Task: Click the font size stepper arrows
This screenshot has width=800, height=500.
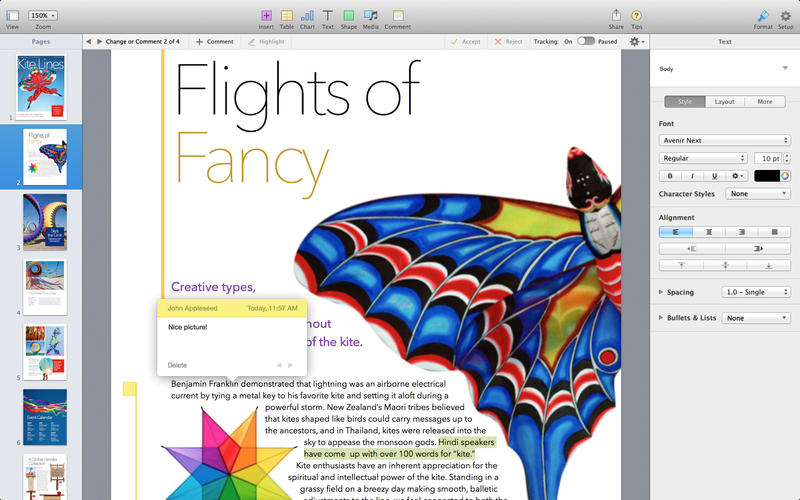Action: click(787, 158)
